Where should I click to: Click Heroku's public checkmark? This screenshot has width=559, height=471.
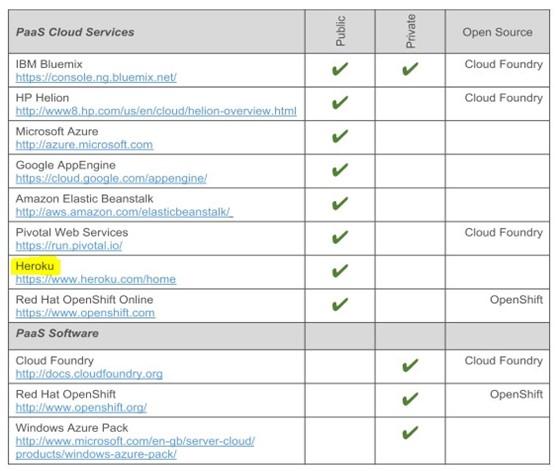click(x=340, y=271)
